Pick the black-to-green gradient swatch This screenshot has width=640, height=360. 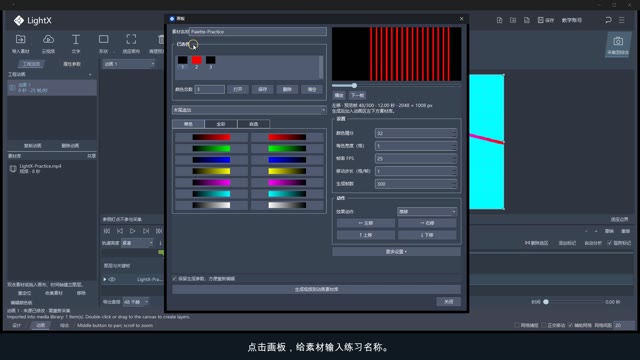click(211, 149)
